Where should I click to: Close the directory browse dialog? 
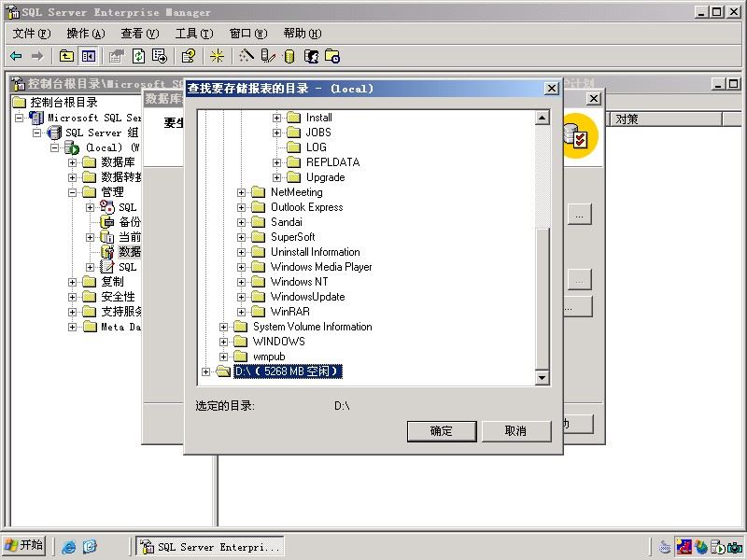point(551,89)
